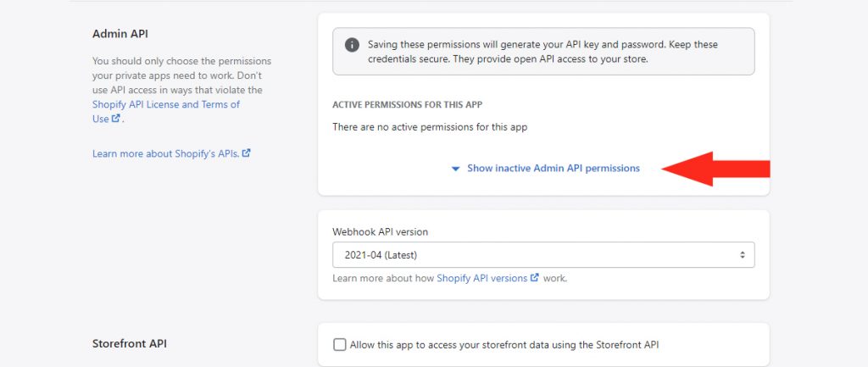Click external link icon beside Shopify's APIs link
The width and height of the screenshot is (868, 367).
point(247,153)
